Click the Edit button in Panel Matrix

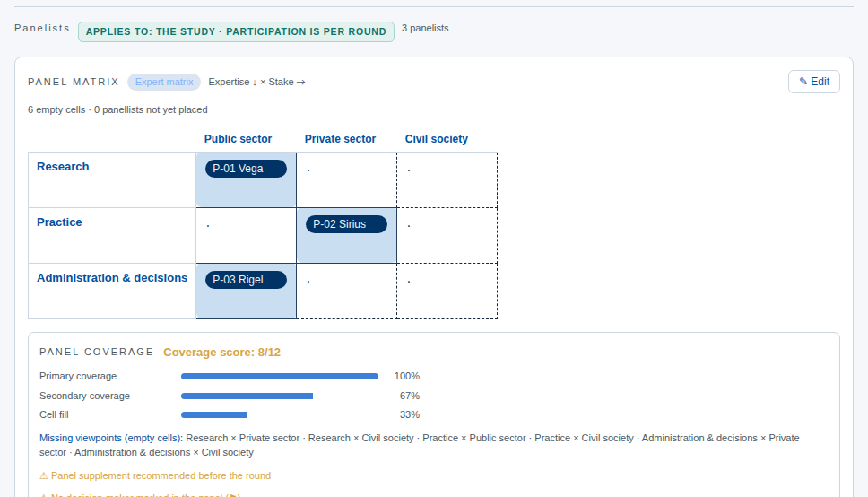(x=814, y=82)
